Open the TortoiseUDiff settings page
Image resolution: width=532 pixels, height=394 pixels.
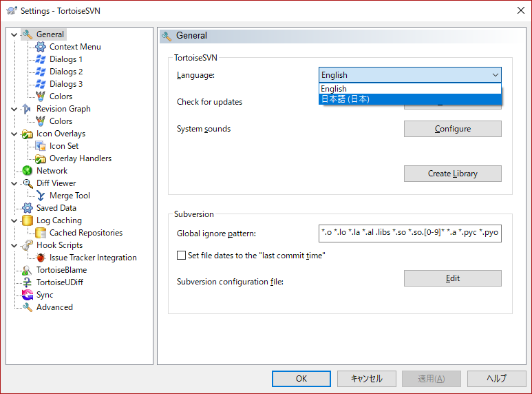click(x=60, y=282)
